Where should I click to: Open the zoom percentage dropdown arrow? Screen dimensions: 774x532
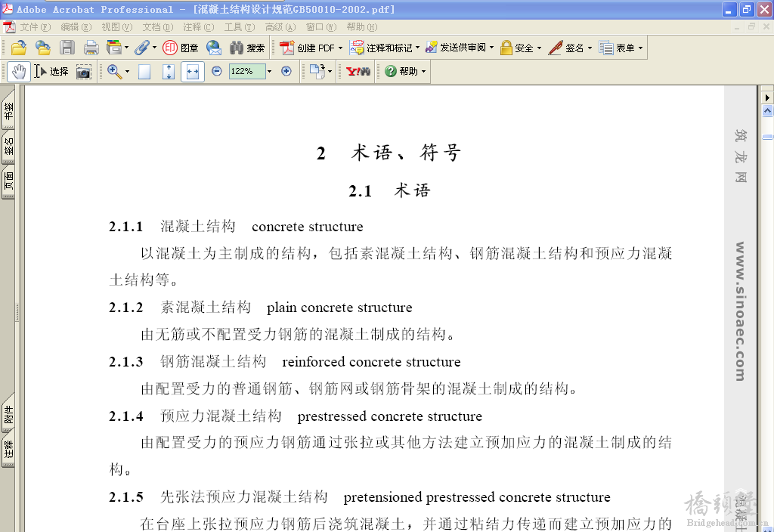coord(270,72)
